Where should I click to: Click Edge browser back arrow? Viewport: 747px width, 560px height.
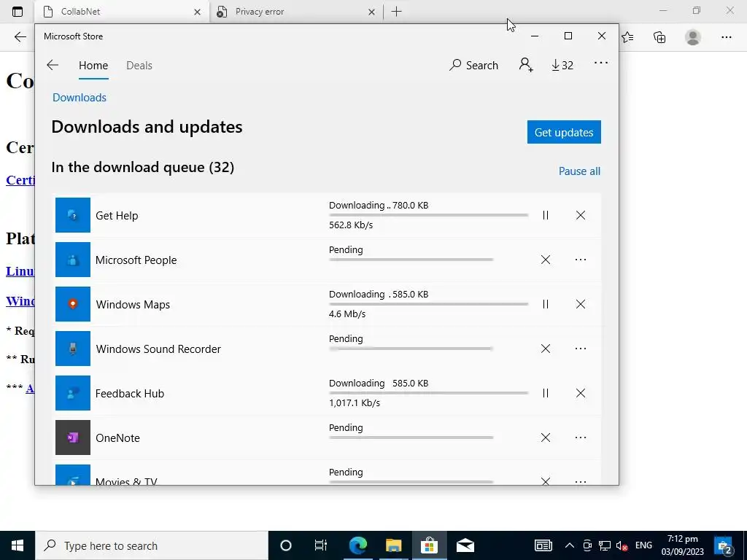tap(20, 37)
